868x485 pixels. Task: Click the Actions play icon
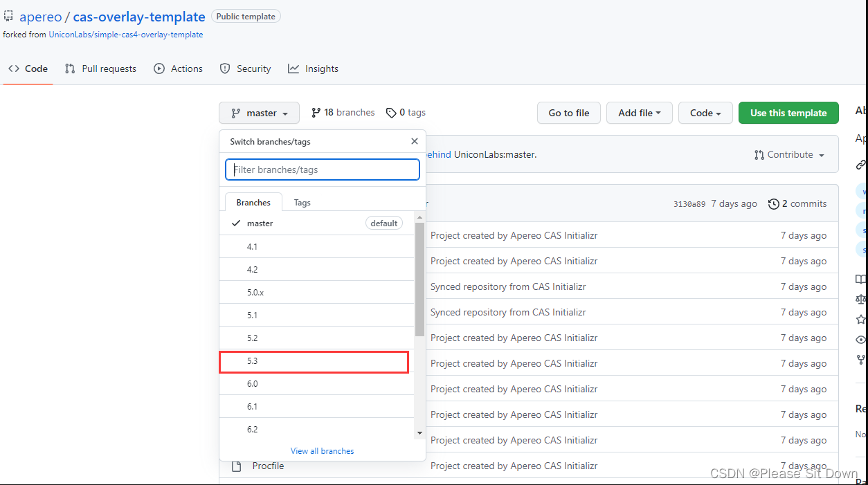tap(159, 68)
